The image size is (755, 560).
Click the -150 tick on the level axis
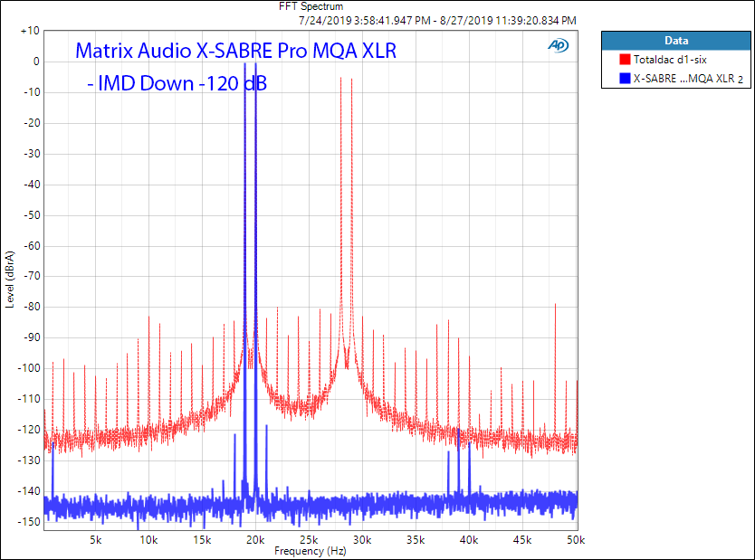tap(29, 521)
